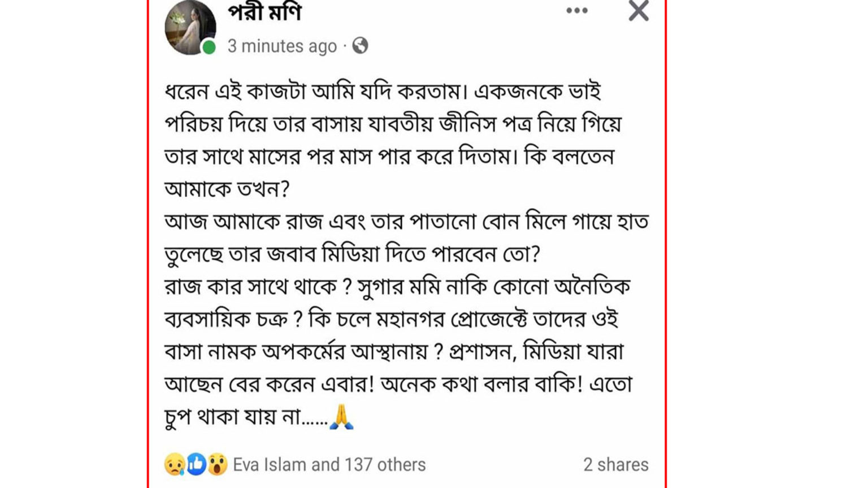Click the wow reaction emoji icon
Viewport: 868px width, 488px height.
[x=217, y=464]
